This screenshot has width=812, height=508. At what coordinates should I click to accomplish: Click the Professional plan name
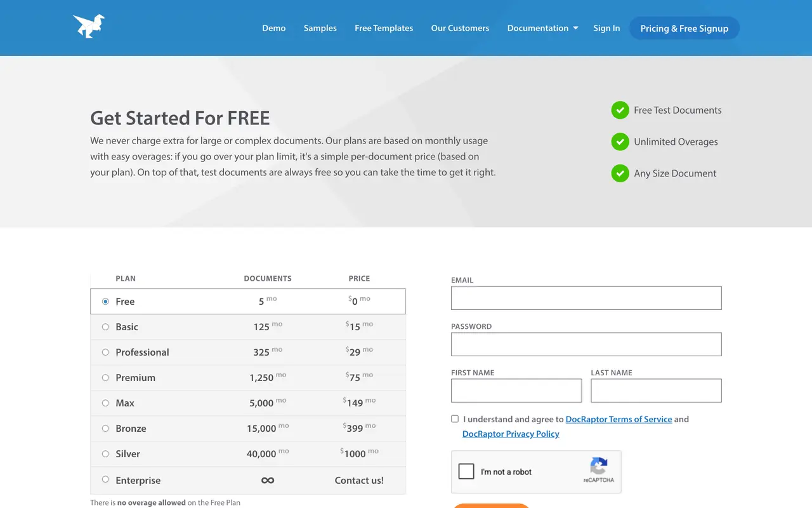click(142, 352)
